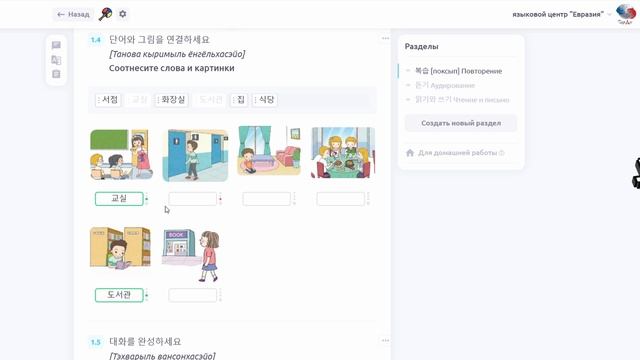Click the dots handle beside the restaurant answer box
The image size is (640, 360).
click(x=368, y=199)
